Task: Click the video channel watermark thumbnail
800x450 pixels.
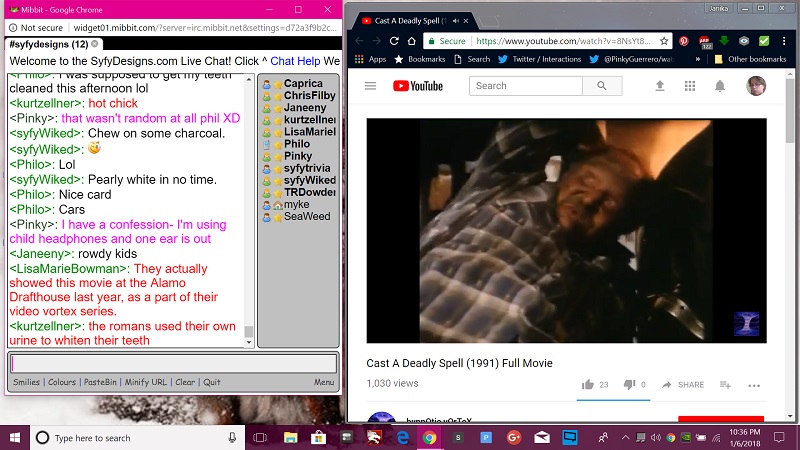Action: (746, 323)
